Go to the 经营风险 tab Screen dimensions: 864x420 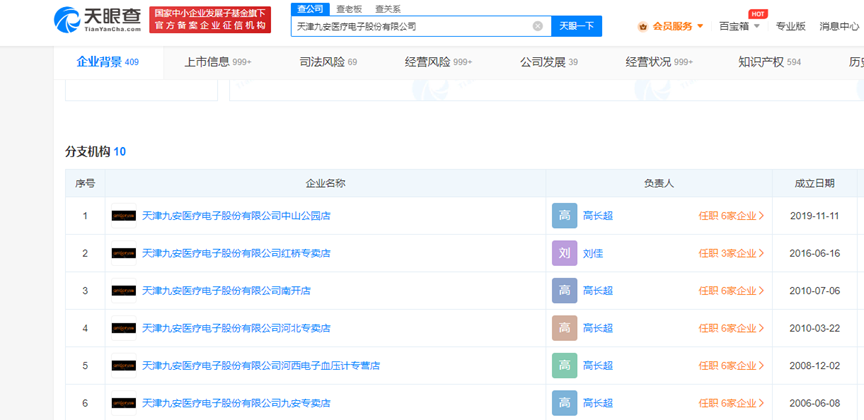pyautogui.click(x=437, y=62)
